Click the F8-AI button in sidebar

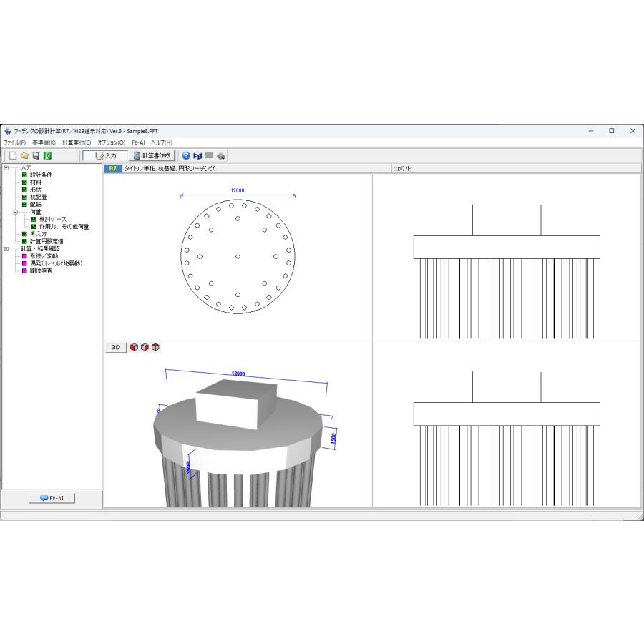coord(52,498)
